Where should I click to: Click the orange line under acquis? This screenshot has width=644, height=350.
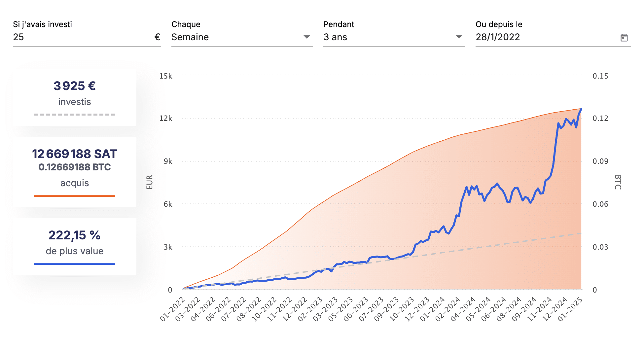75,196
